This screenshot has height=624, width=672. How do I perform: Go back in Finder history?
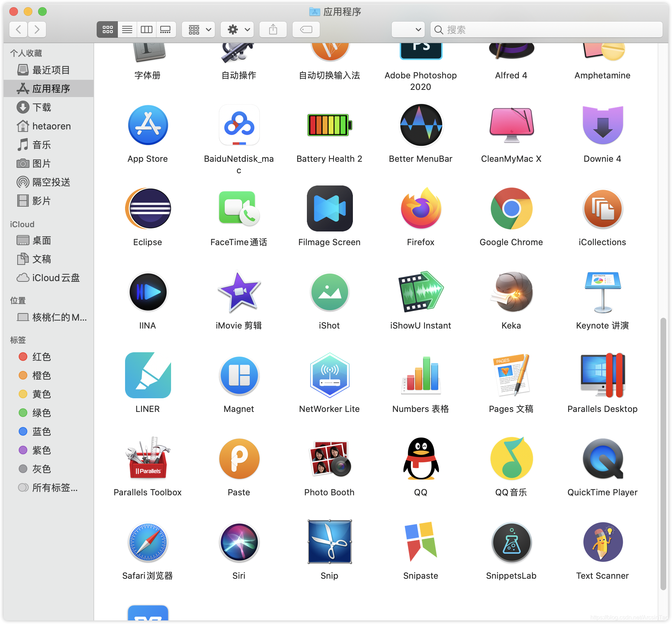coord(19,29)
